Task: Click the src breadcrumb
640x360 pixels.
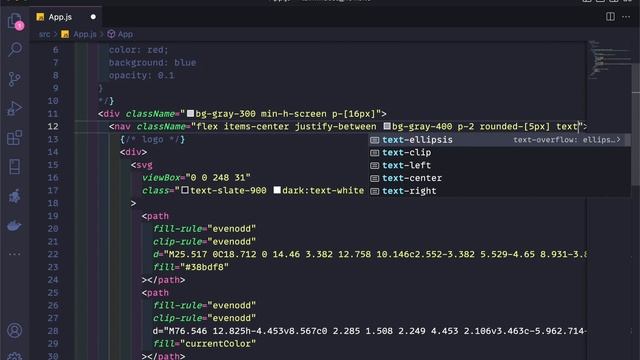Action: click(x=44, y=34)
